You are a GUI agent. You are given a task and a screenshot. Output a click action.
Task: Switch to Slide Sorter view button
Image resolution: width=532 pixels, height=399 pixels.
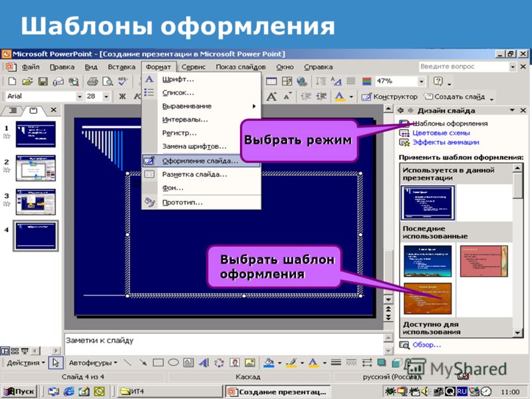pyautogui.click(x=15, y=350)
